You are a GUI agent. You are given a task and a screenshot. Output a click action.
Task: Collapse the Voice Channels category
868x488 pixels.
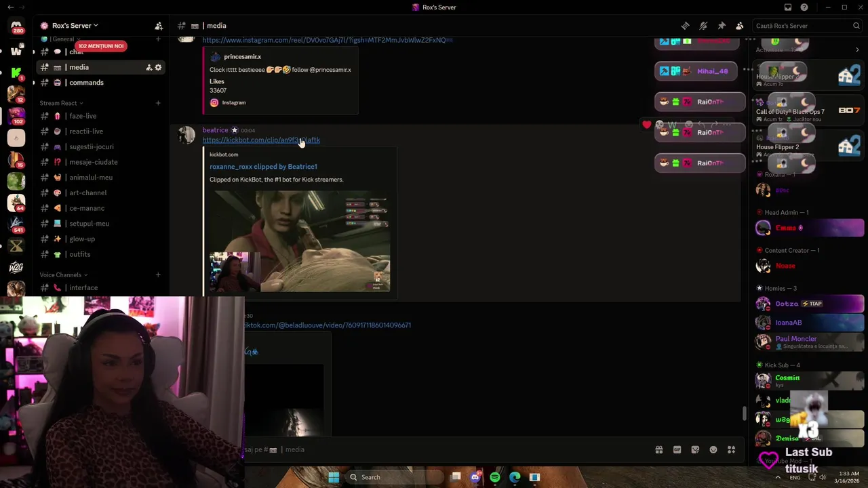tap(64, 274)
